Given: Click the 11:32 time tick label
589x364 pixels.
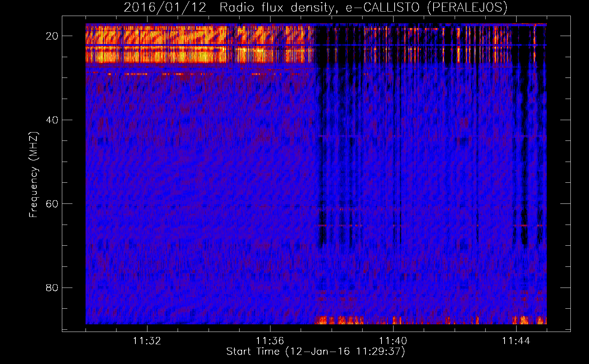Looking at the screenshot, I should coord(147,341).
